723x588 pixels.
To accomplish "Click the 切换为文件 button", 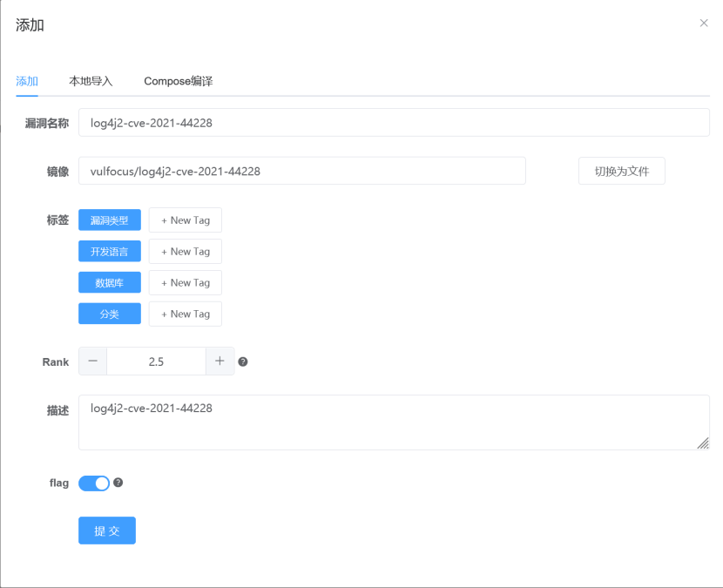I will point(621,171).
